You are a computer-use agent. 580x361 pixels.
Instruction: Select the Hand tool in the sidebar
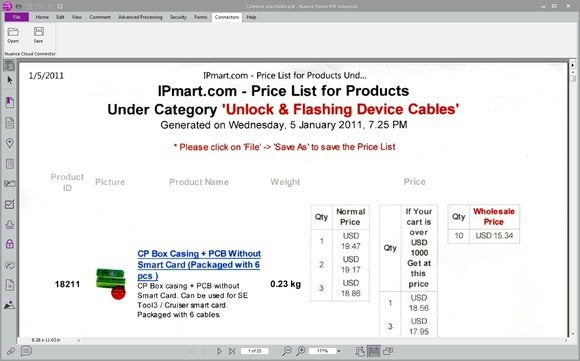[x=10, y=65]
